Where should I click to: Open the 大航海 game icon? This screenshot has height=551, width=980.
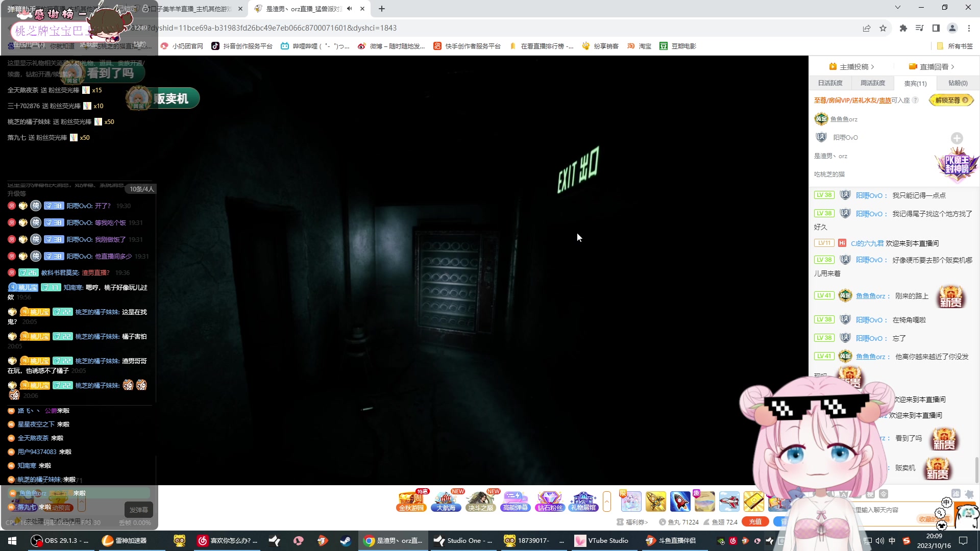[446, 501]
